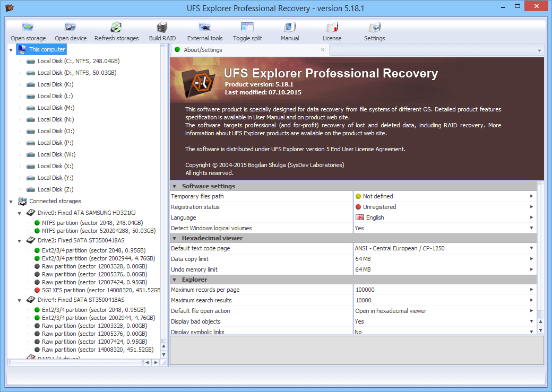Image resolution: width=552 pixels, height=392 pixels.
Task: Select Local Disk (K:) in the tree
Action: [x=55, y=84]
